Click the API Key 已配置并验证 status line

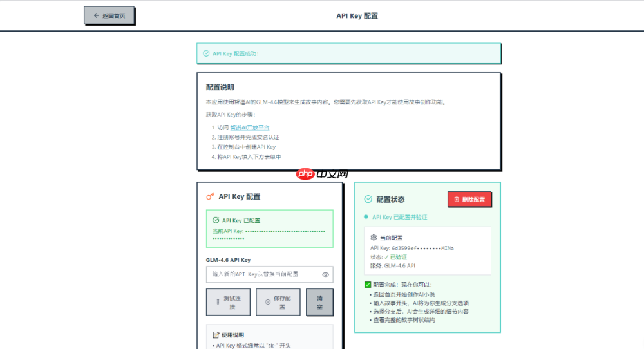tap(400, 217)
